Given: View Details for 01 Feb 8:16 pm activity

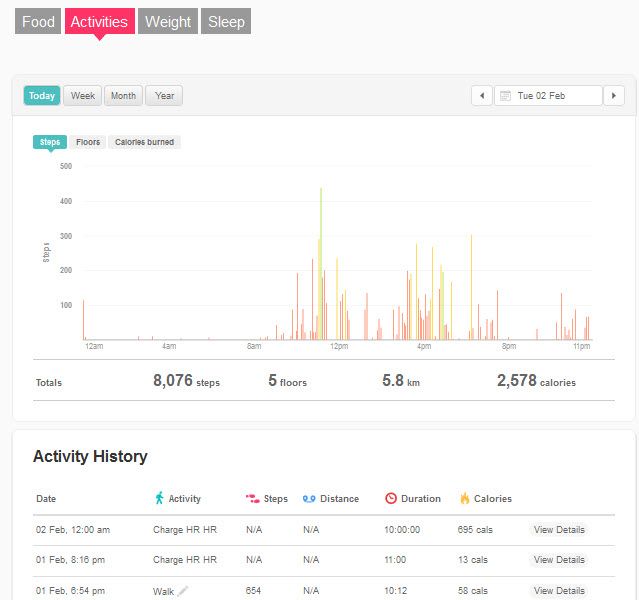Looking at the screenshot, I should point(559,560).
